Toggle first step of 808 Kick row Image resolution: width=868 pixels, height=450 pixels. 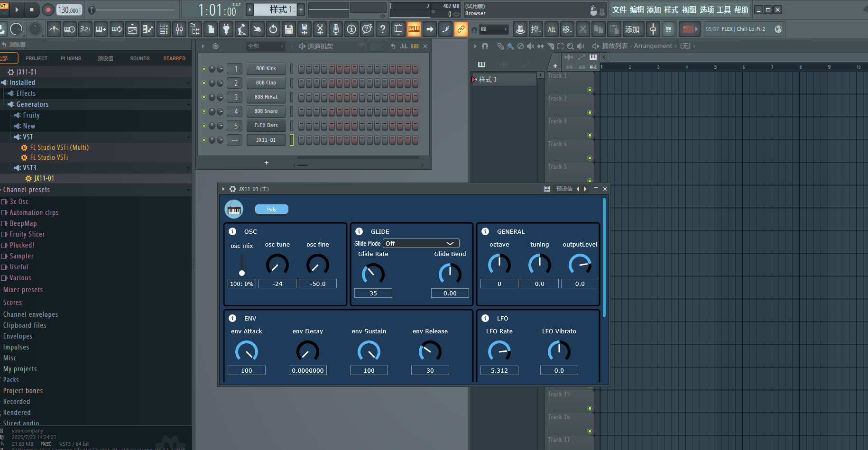coord(301,69)
